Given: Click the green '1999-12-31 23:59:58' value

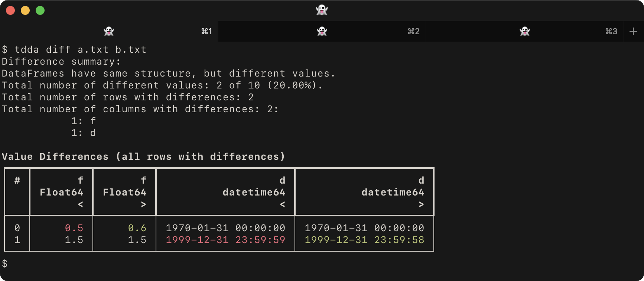Looking at the screenshot, I should pos(364,240).
